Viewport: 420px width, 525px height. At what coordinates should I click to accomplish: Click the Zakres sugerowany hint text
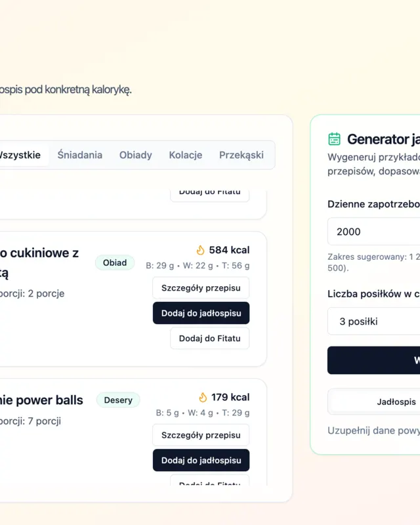tap(374, 262)
